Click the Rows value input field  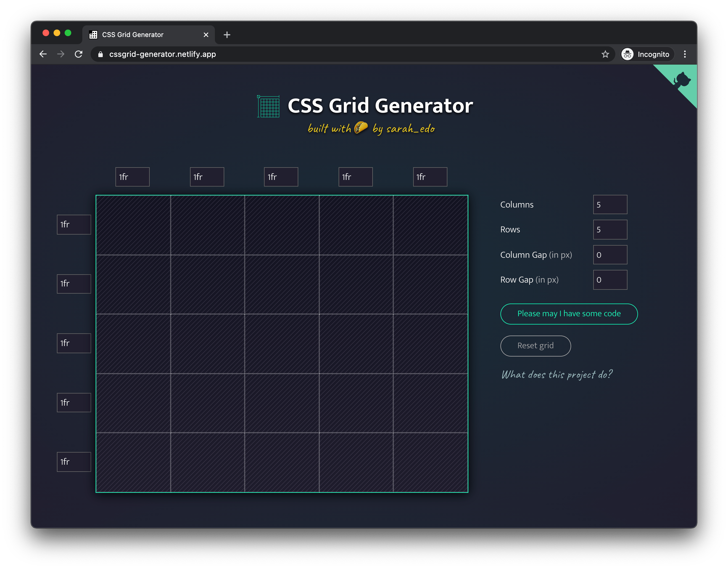(x=610, y=229)
